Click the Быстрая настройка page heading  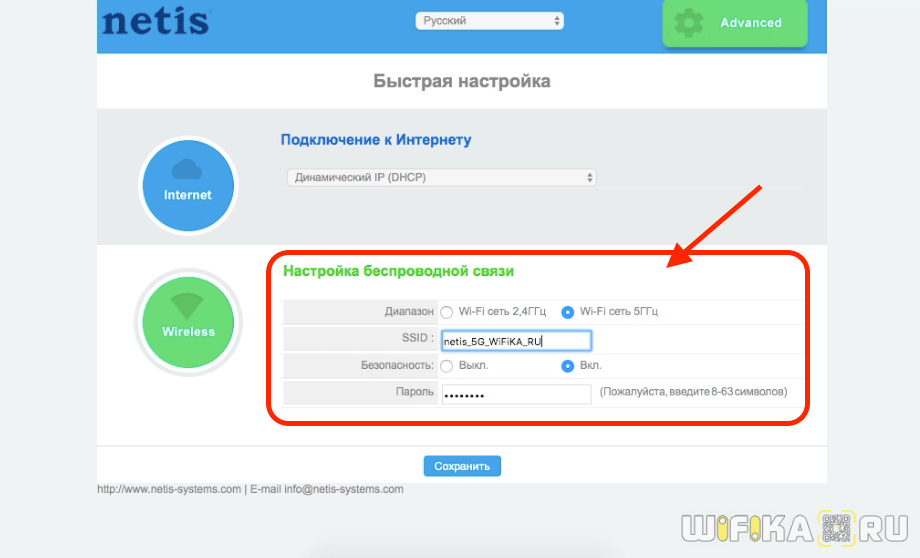(x=461, y=81)
